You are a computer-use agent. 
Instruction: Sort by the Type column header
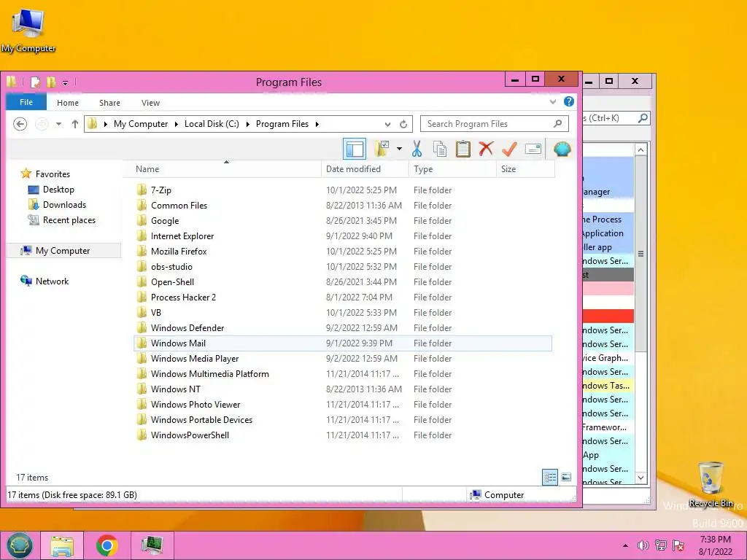(x=452, y=169)
